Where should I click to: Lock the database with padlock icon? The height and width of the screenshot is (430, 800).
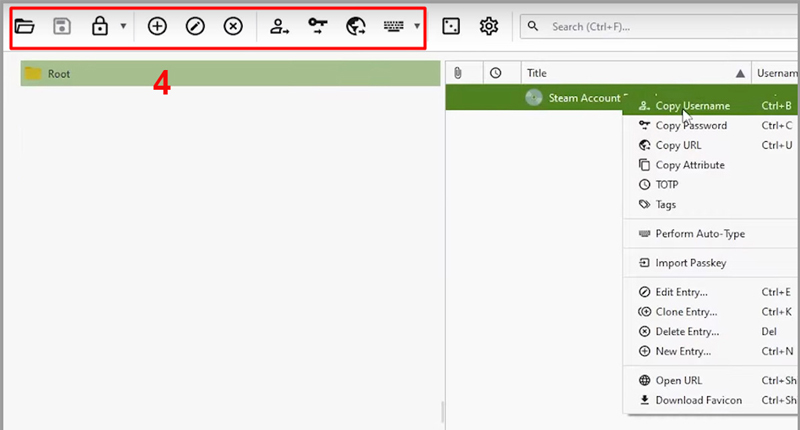pyautogui.click(x=99, y=27)
